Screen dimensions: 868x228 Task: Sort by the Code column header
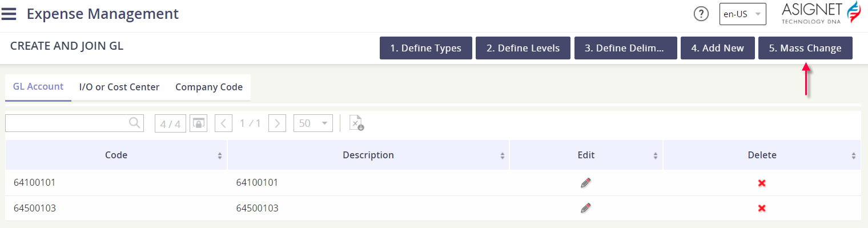point(116,155)
